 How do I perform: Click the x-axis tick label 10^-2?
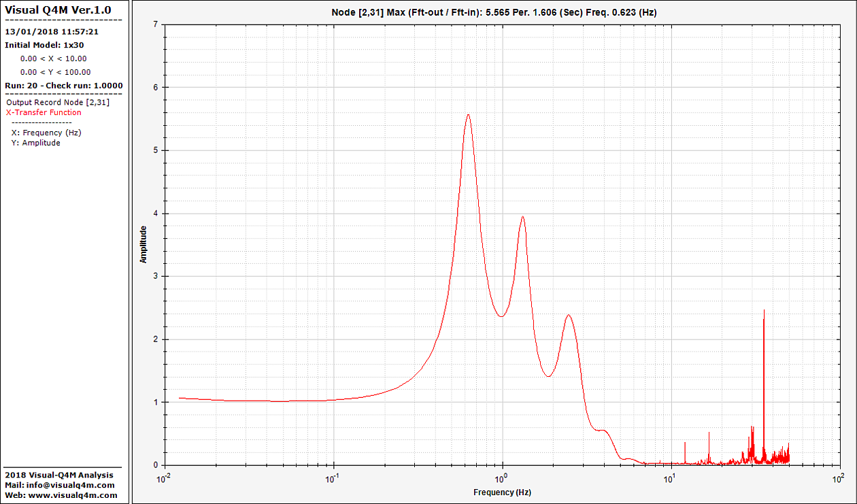point(164,477)
